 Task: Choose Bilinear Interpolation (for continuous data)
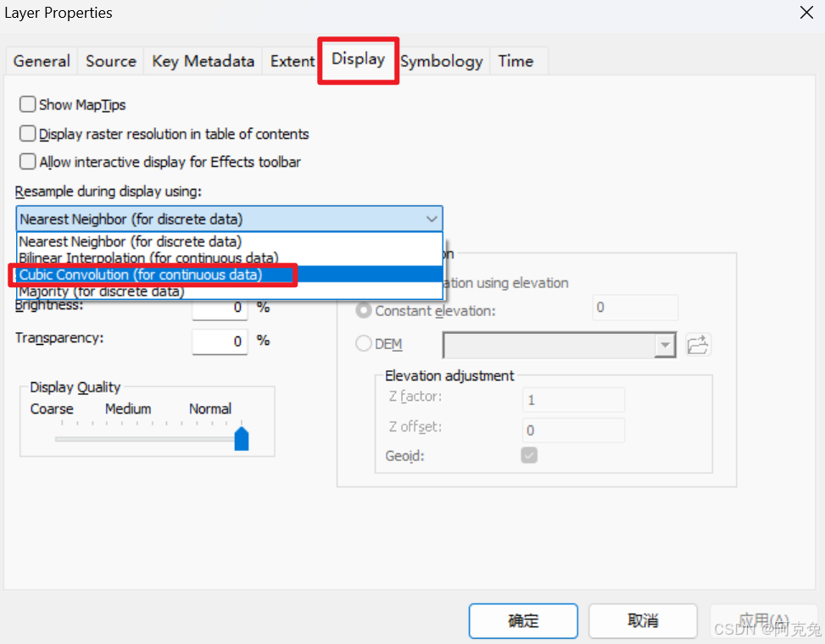pyautogui.click(x=230, y=258)
